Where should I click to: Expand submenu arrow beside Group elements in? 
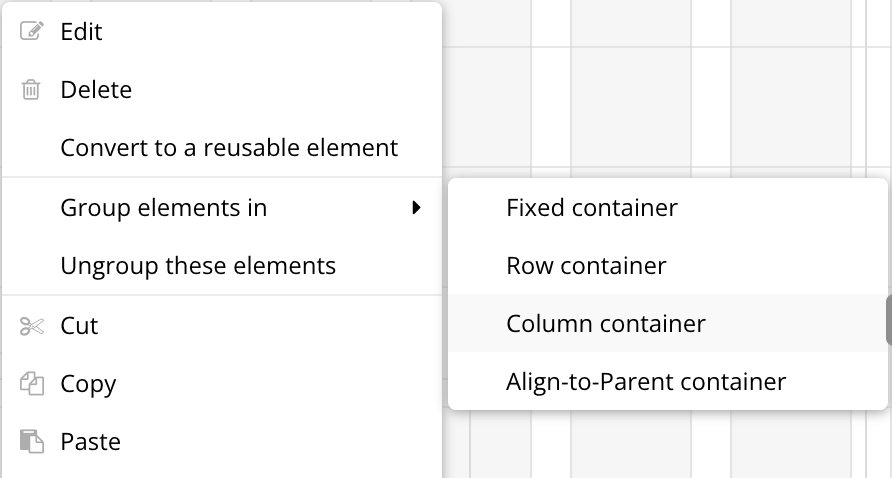[416, 208]
